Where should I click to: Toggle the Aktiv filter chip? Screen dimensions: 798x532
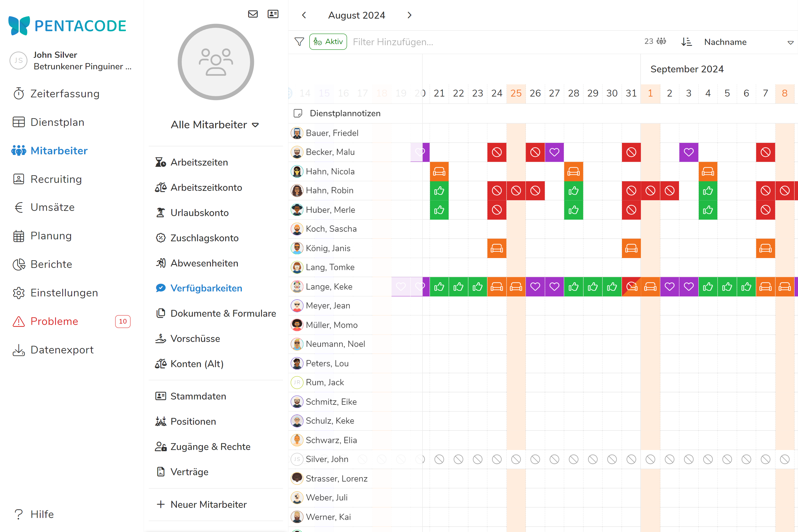point(328,42)
